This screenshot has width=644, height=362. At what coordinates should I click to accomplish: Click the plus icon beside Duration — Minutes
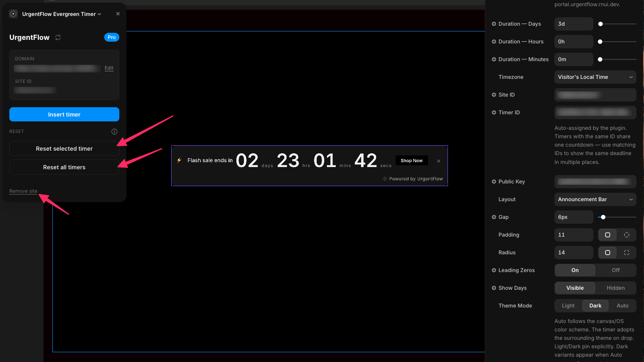pos(494,59)
